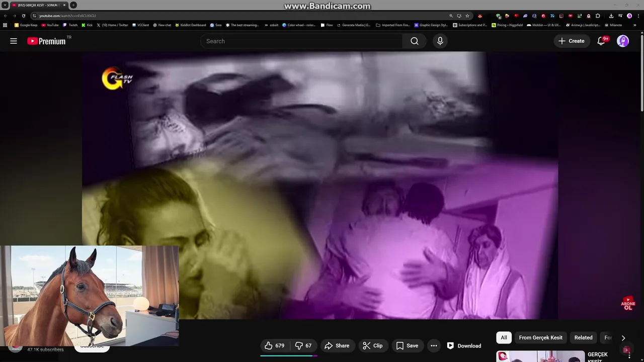This screenshot has height=362, width=644.
Task: Click the browser address bar URL
Action: (x=68, y=16)
